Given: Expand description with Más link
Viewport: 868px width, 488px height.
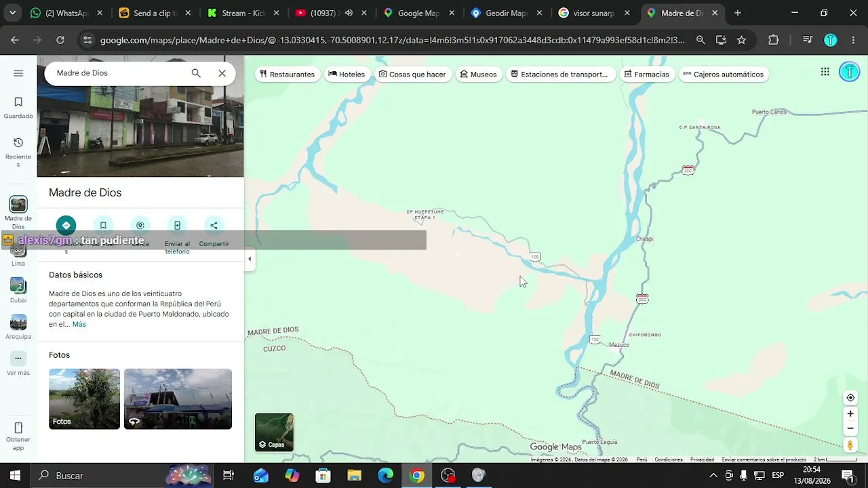Looking at the screenshot, I should pos(79,324).
